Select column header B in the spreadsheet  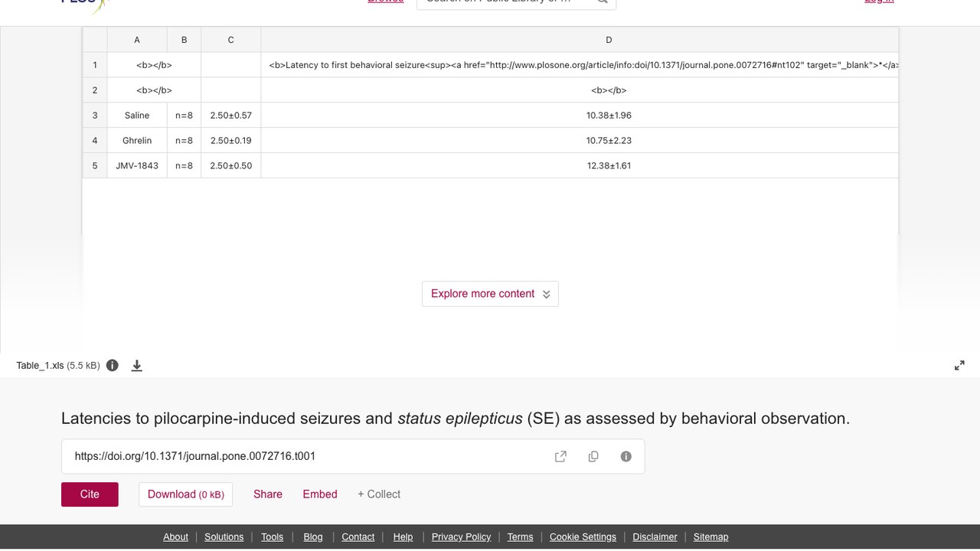(184, 40)
